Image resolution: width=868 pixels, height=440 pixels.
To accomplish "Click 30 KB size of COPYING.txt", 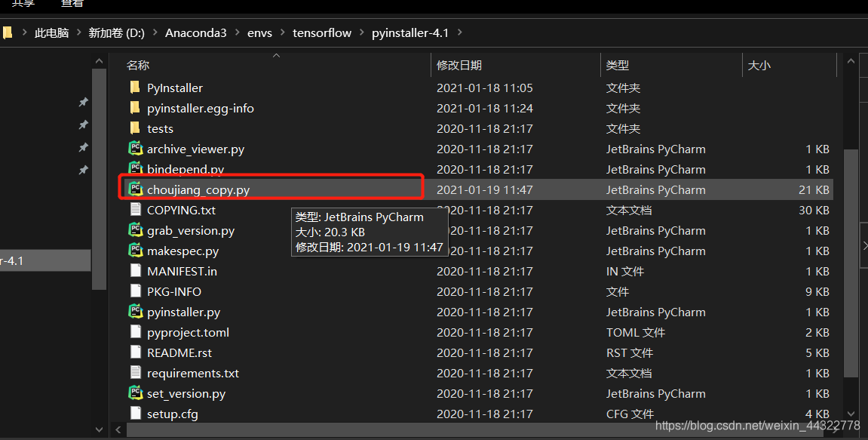I will pyautogui.click(x=814, y=210).
